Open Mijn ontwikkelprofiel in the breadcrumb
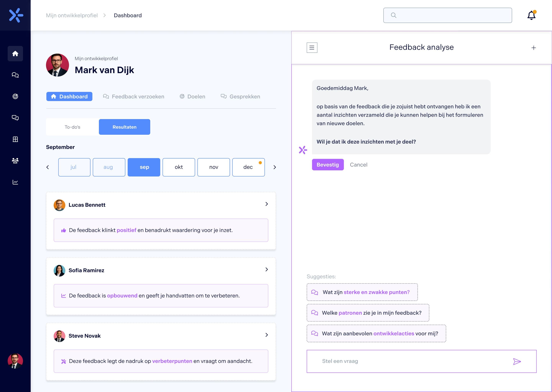 pyautogui.click(x=71, y=15)
